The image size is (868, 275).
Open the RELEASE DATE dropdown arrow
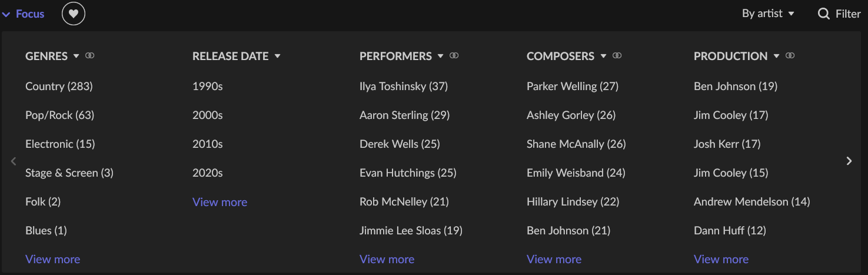pos(277,57)
